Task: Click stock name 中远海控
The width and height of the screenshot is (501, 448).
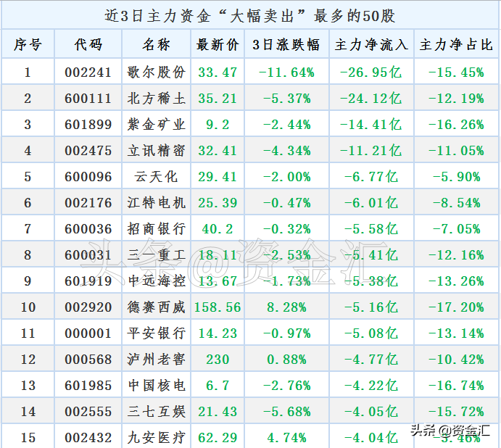Action: click(156, 281)
